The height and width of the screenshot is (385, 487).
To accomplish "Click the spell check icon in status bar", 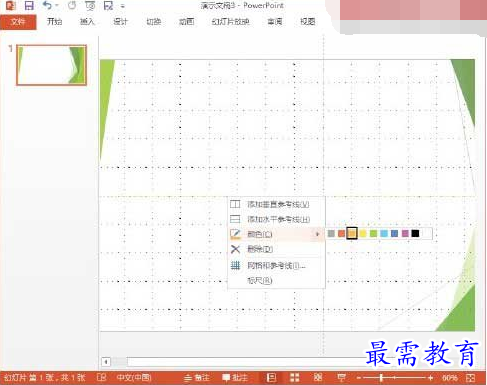I will coord(101,378).
